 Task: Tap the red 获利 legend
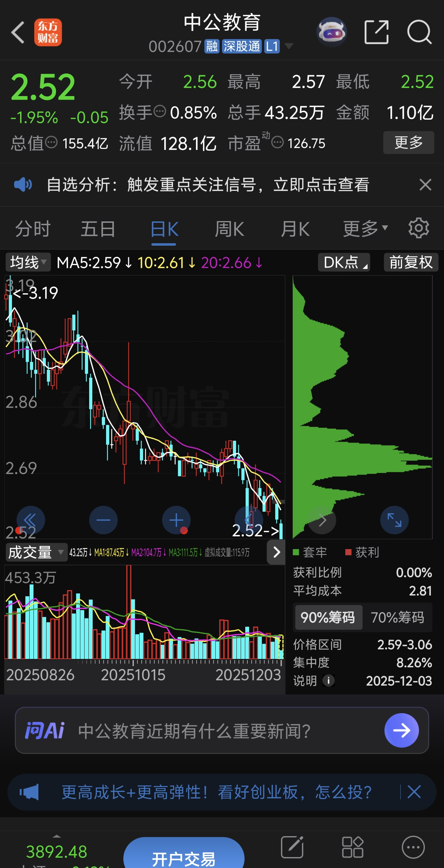point(362,552)
